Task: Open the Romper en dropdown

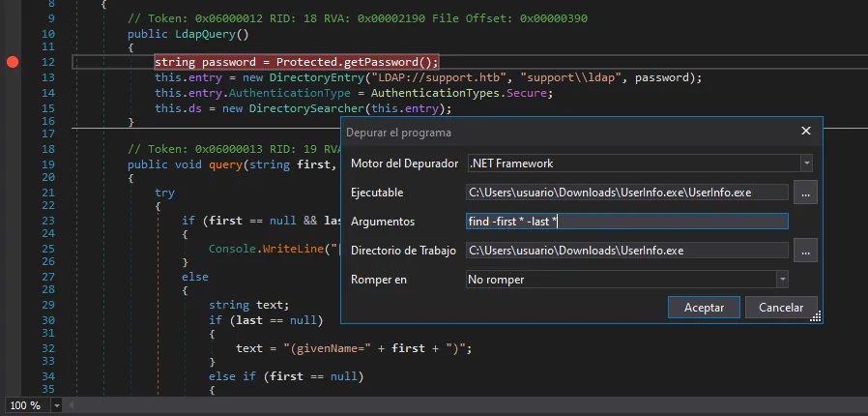Action: point(782,280)
